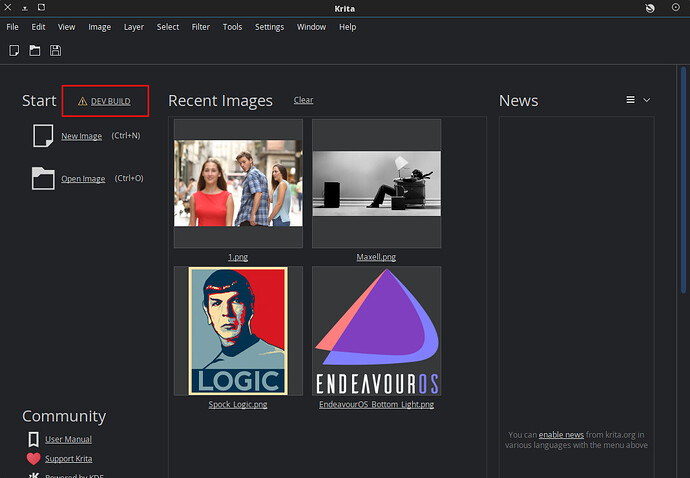Open the Spock Logic poster thumbnail
The image size is (690, 478).
tap(238, 331)
